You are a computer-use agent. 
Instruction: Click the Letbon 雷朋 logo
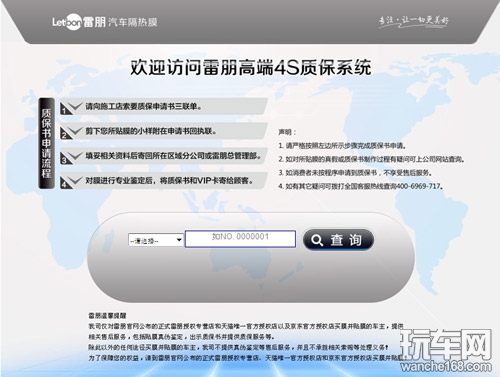tap(79, 22)
